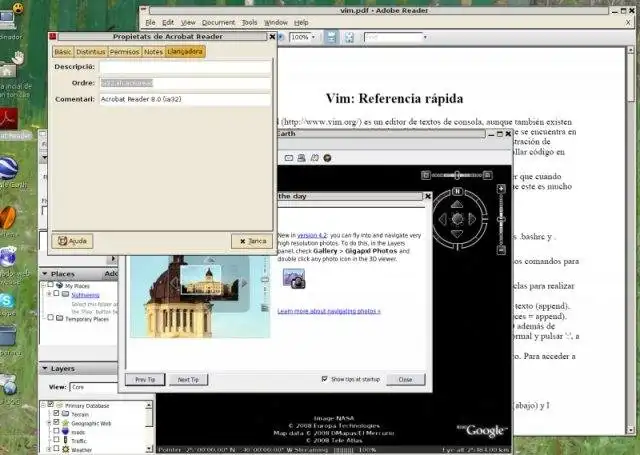Click the Google Earth zoom slider handle
This screenshot has height=455, width=640.
tap(501, 220)
